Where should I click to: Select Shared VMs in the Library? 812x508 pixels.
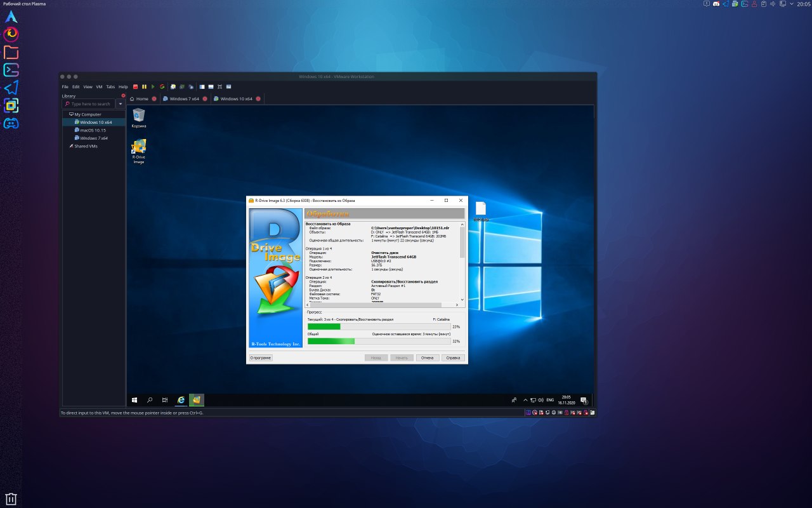click(82, 146)
